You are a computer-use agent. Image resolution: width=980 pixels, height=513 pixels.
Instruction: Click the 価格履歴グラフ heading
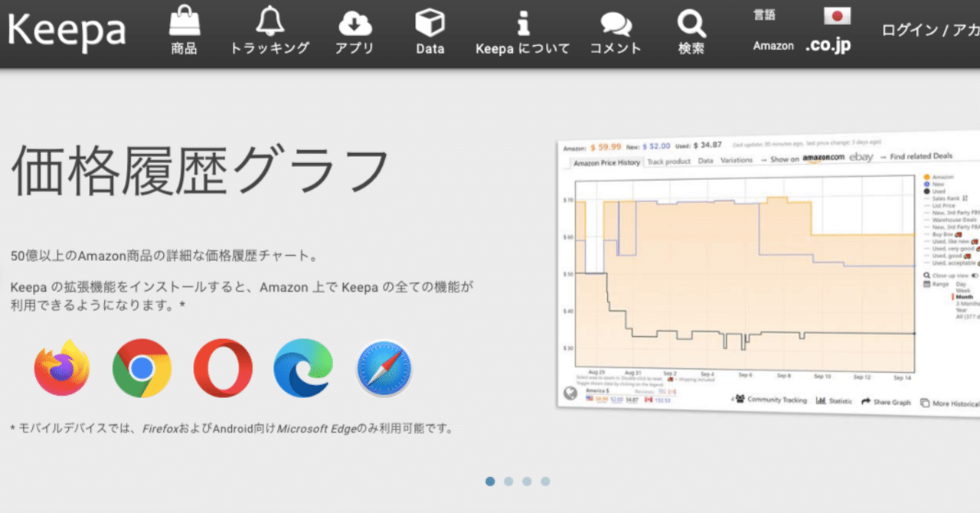tap(201, 171)
